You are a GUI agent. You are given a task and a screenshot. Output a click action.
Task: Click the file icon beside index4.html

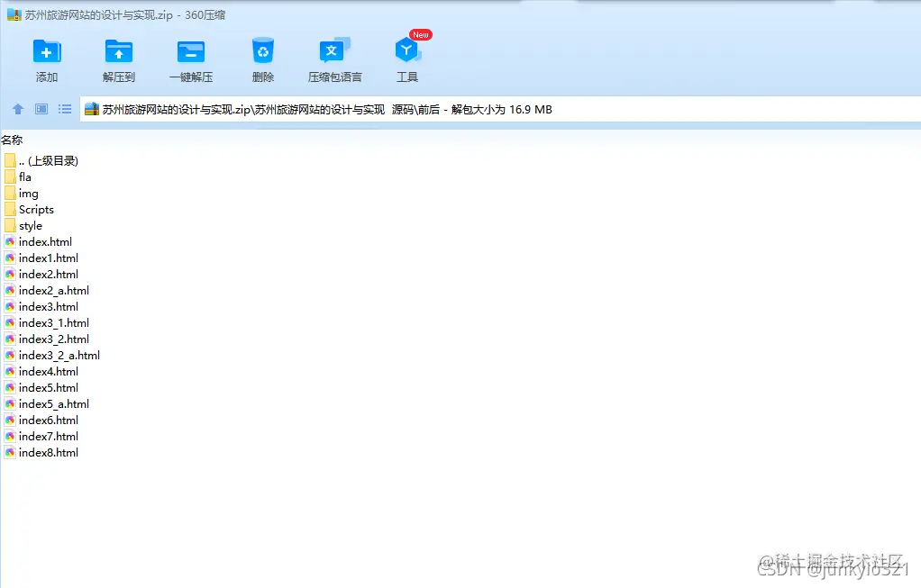[10, 372]
